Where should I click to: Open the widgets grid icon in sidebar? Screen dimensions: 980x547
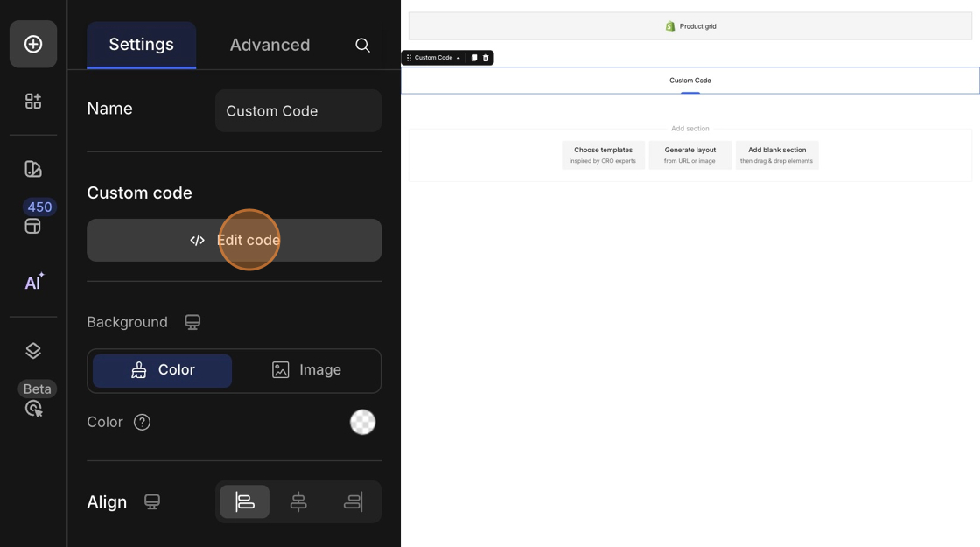33,102
